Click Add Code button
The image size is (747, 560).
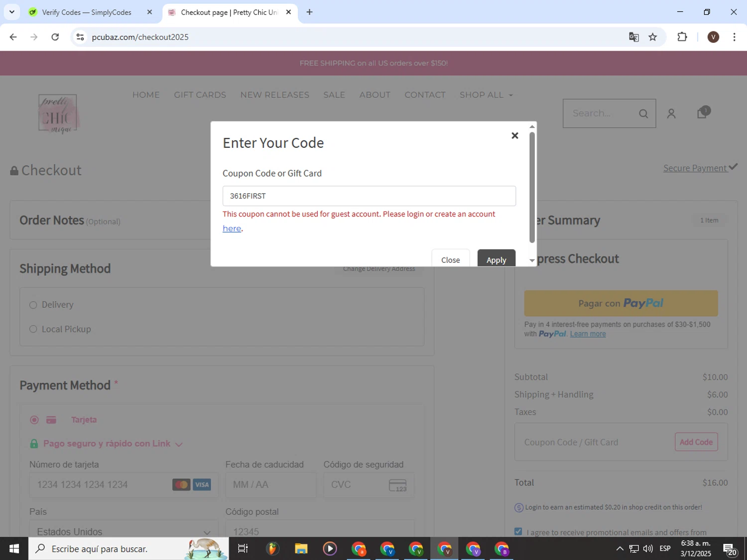696,442
